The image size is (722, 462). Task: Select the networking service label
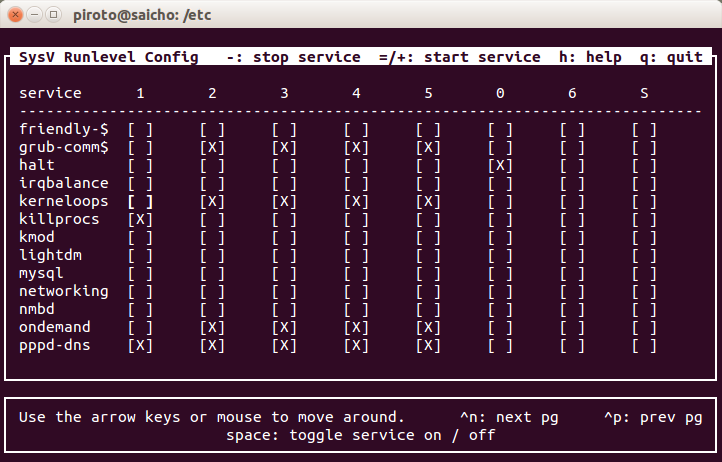pos(64,291)
